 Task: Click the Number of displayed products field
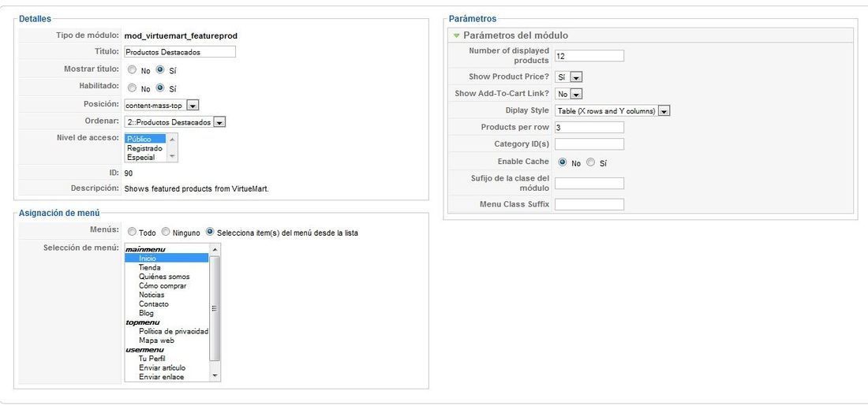[589, 56]
